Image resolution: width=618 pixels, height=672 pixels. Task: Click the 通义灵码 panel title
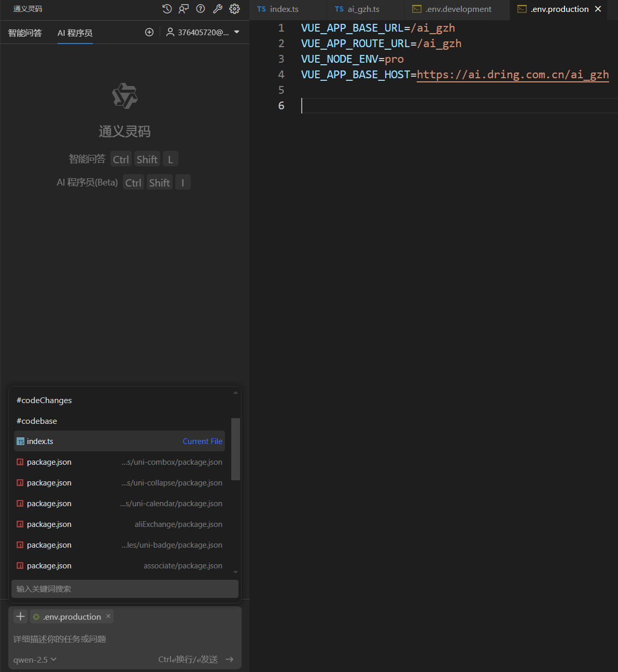[28, 9]
